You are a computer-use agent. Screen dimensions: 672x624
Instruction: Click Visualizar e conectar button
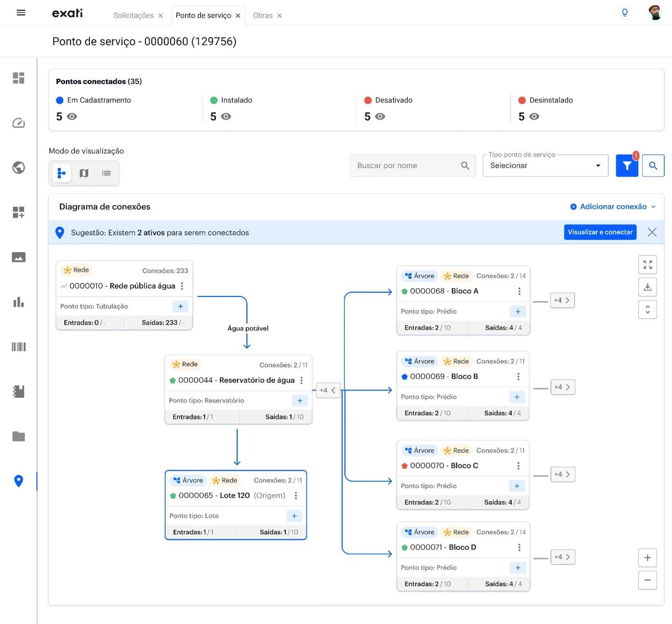pos(600,232)
